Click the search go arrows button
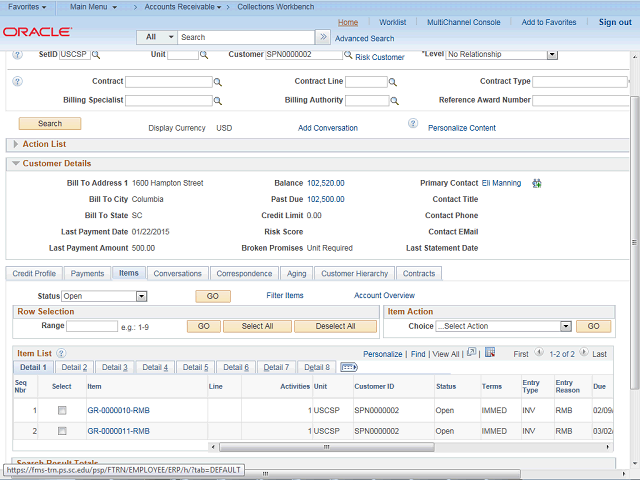This screenshot has height=480, width=640. tap(324, 37)
